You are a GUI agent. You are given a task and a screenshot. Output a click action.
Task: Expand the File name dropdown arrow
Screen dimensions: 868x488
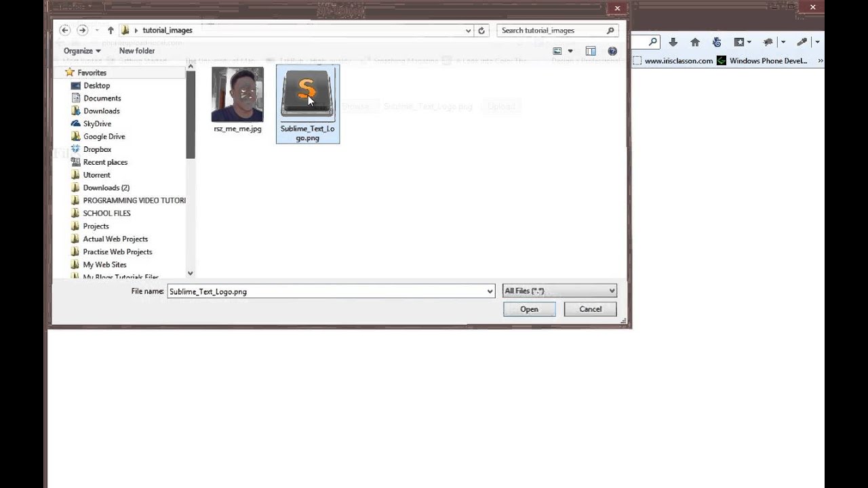click(490, 291)
